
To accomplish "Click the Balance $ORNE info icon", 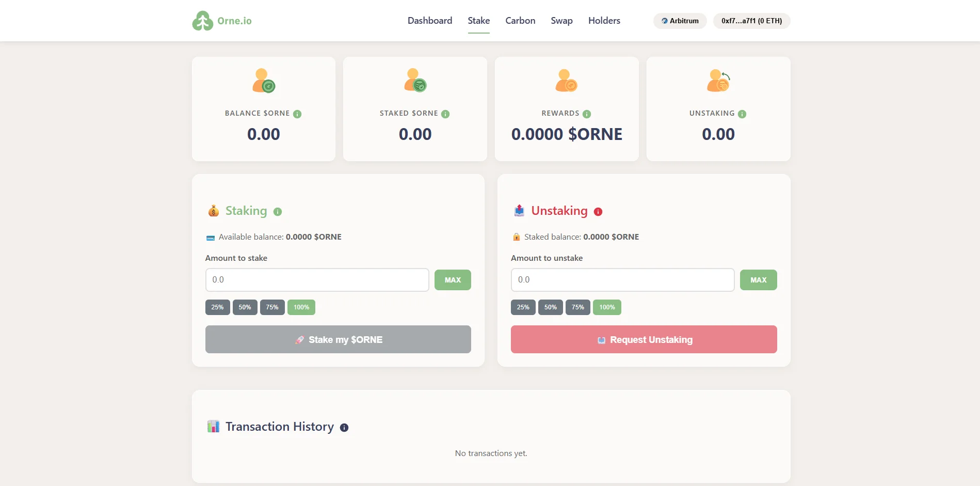I will point(298,114).
